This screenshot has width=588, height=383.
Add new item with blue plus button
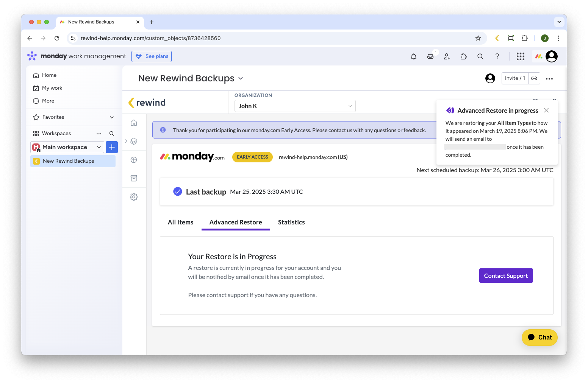(x=112, y=147)
